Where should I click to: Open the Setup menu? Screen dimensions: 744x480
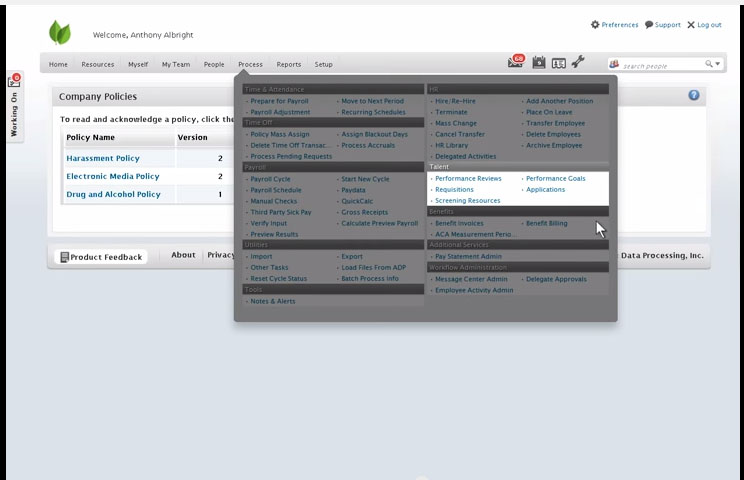click(x=324, y=65)
